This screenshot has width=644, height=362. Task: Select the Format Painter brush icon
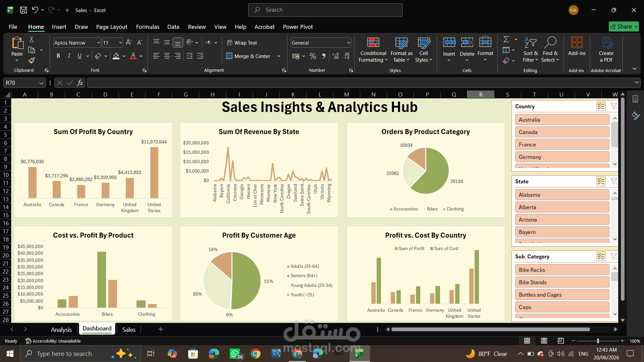point(32,60)
